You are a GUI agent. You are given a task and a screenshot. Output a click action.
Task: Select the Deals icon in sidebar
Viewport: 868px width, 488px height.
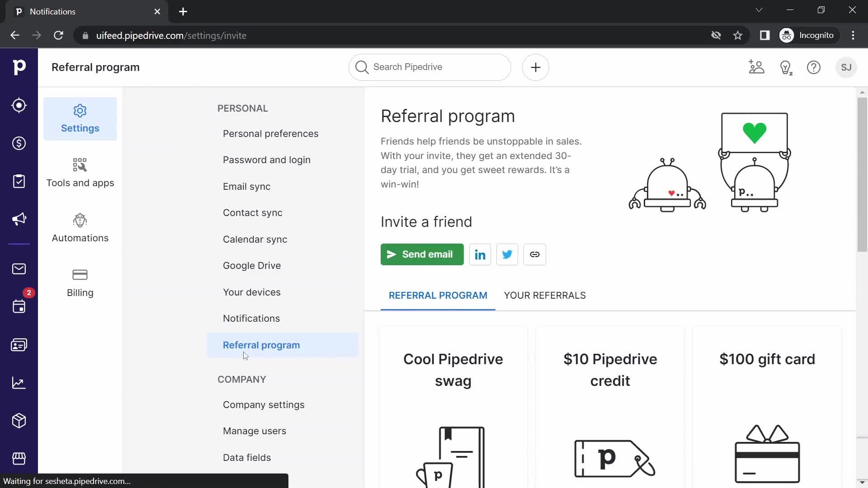(19, 143)
